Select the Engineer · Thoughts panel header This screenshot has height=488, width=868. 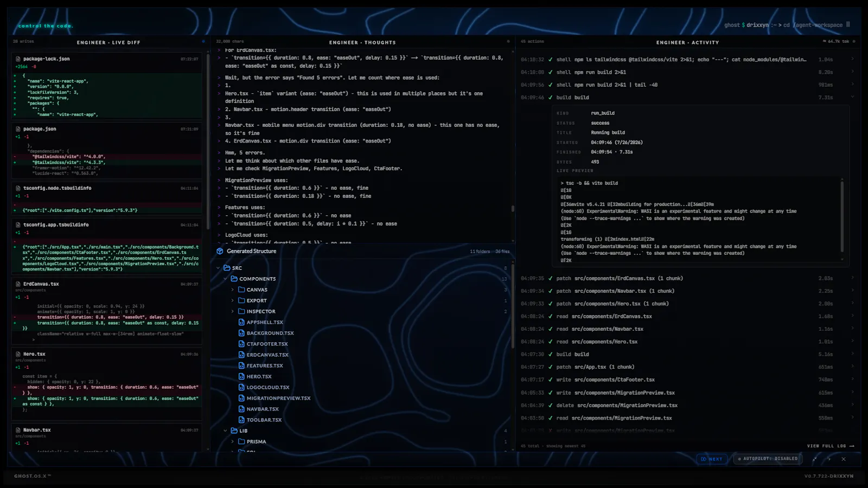[x=362, y=42]
